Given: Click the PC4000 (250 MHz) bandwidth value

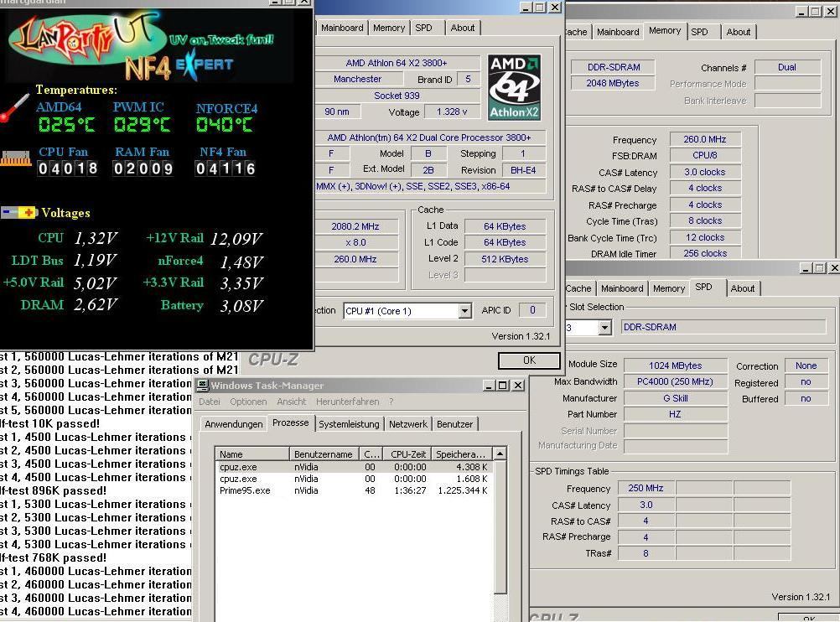Looking at the screenshot, I should [x=675, y=382].
